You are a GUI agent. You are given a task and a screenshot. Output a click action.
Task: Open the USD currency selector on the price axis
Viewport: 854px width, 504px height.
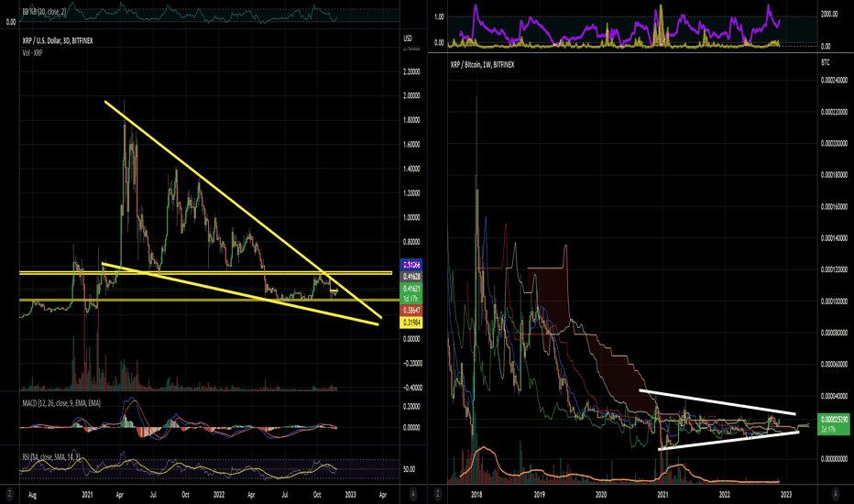pyautogui.click(x=408, y=38)
